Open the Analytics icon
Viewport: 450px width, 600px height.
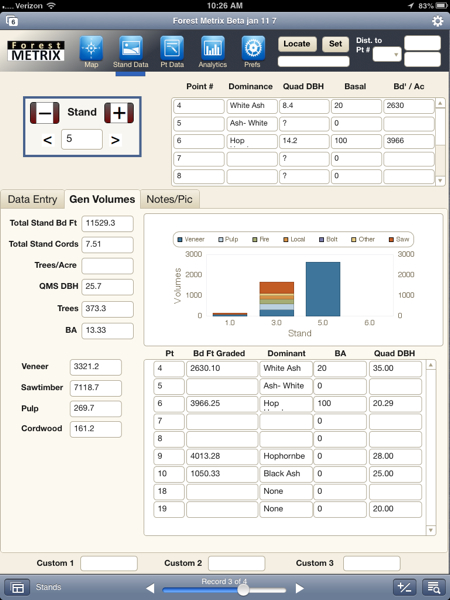pyautogui.click(x=213, y=49)
